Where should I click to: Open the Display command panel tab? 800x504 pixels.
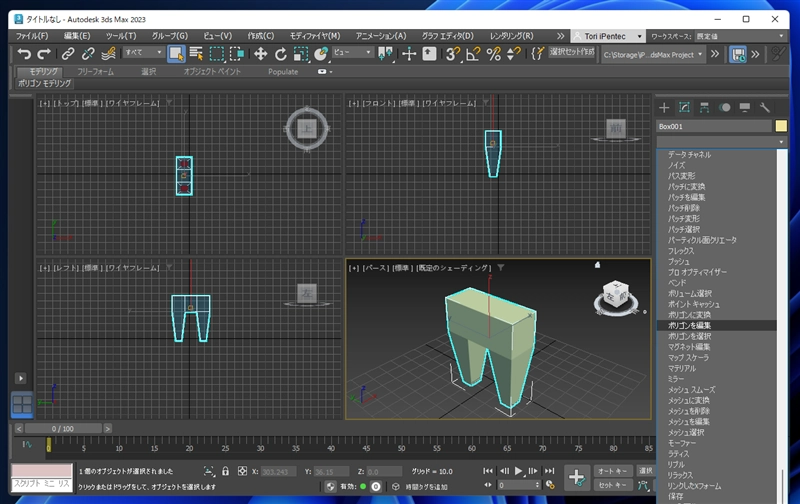coord(745,108)
